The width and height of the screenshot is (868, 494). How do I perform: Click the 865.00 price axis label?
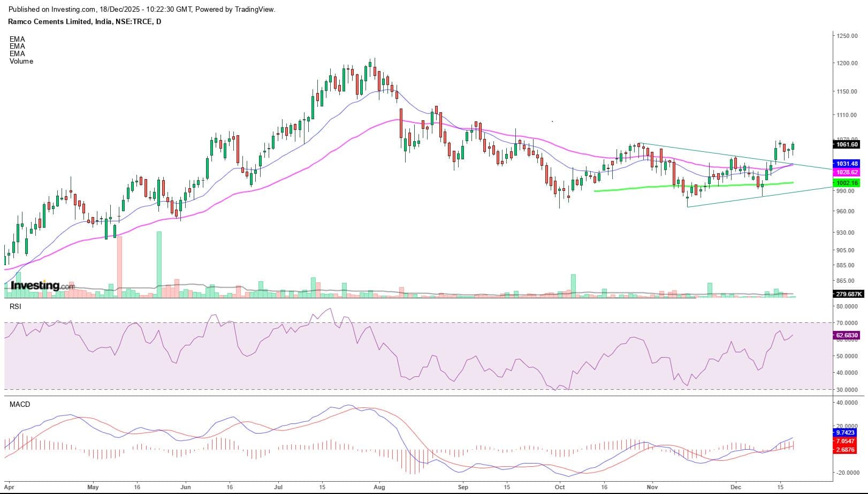[x=846, y=281]
